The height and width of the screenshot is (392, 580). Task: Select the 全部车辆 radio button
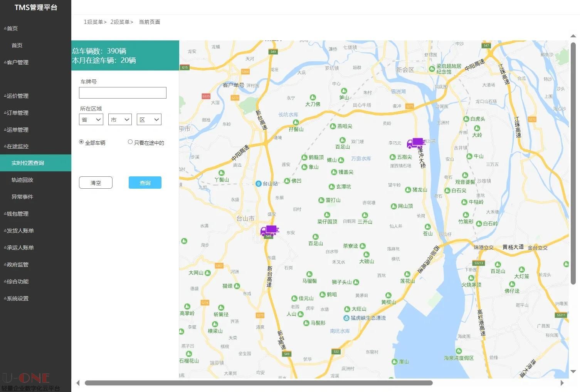point(81,142)
